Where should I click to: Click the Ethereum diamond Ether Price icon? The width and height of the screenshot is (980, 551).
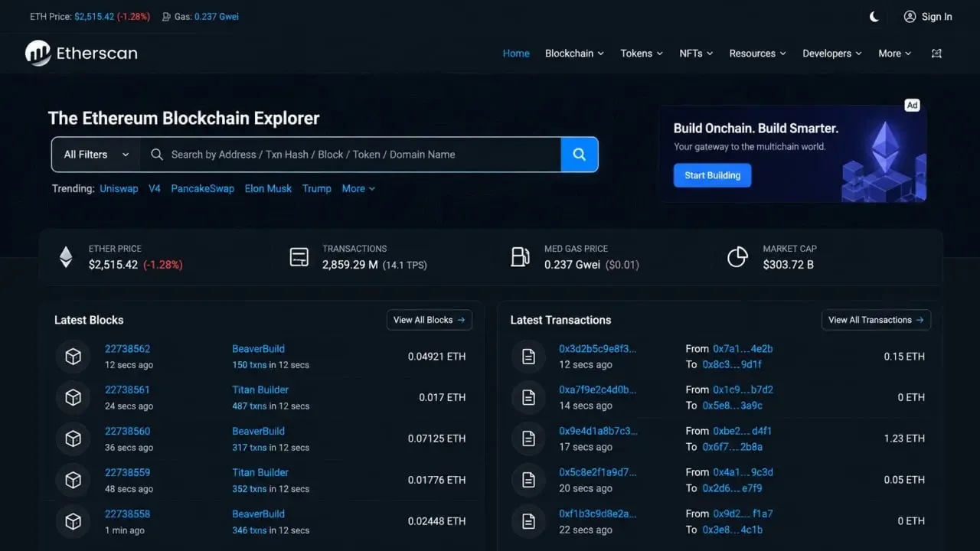66,257
